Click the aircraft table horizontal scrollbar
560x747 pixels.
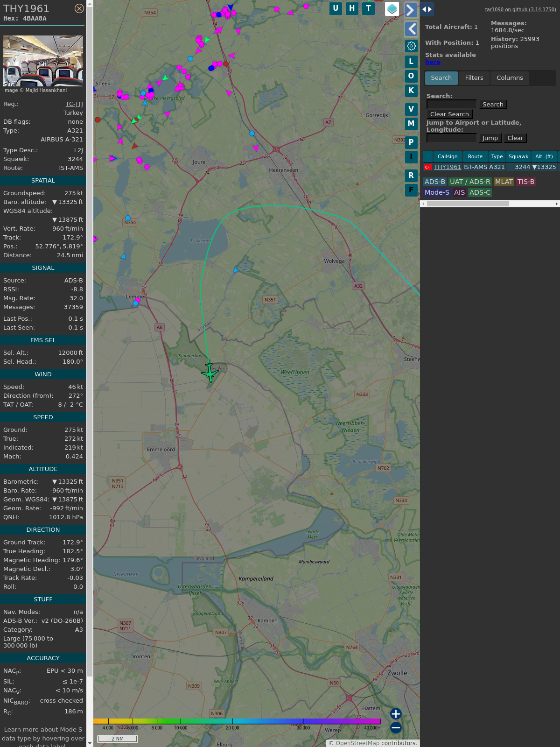tap(468, 204)
